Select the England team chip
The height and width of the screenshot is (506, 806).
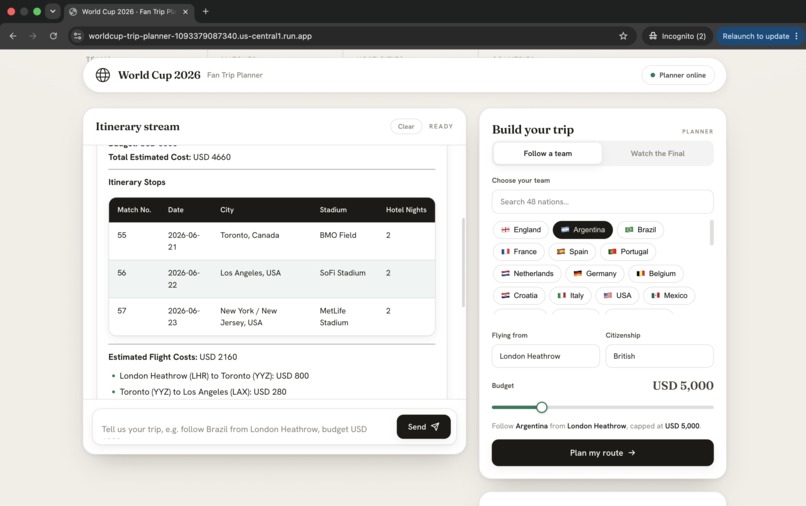coord(521,230)
